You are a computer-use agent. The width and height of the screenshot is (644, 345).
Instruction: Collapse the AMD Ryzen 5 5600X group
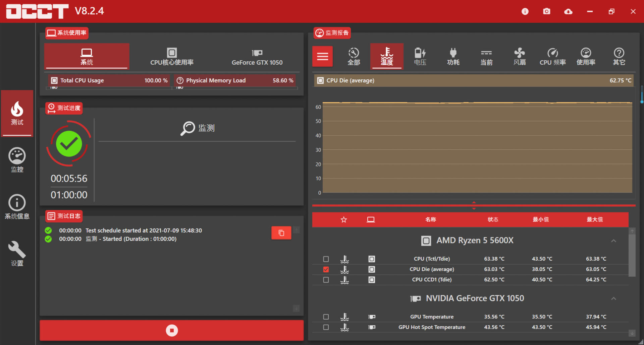pyautogui.click(x=613, y=241)
